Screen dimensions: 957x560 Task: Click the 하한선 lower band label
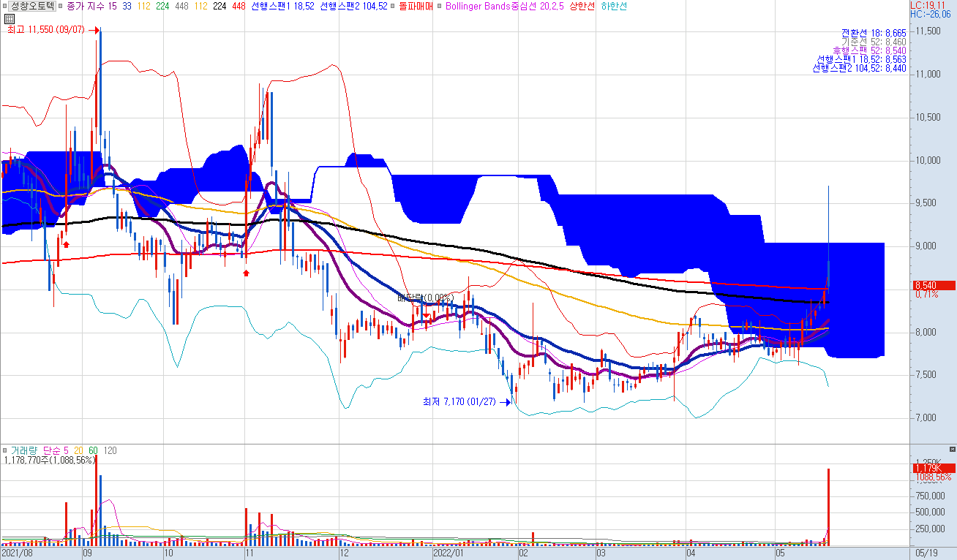[x=614, y=6]
